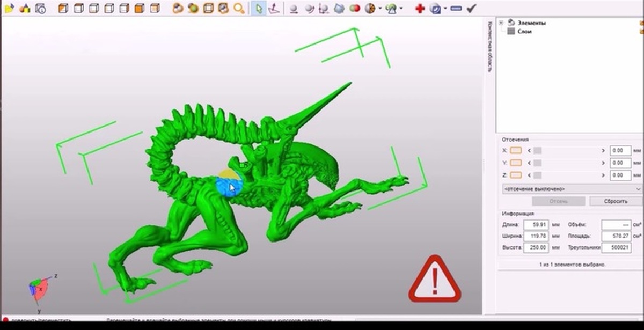Viewport: 644px width, 330px height.
Task: Select Слои in the project tree
Action: (525, 31)
